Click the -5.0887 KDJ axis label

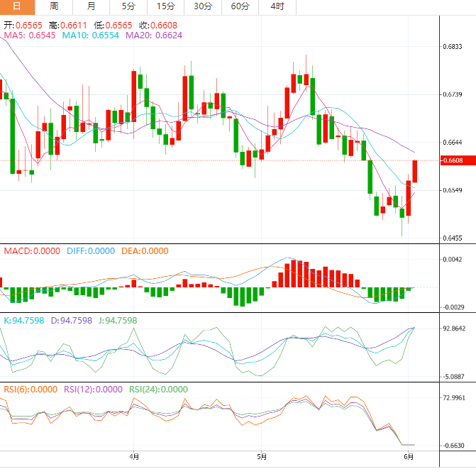point(453,377)
